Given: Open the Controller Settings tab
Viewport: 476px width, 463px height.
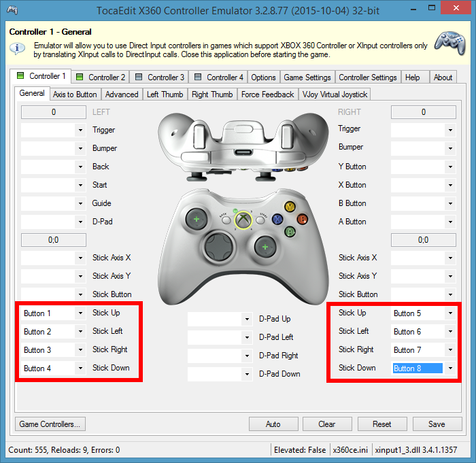Looking at the screenshot, I should click(368, 77).
